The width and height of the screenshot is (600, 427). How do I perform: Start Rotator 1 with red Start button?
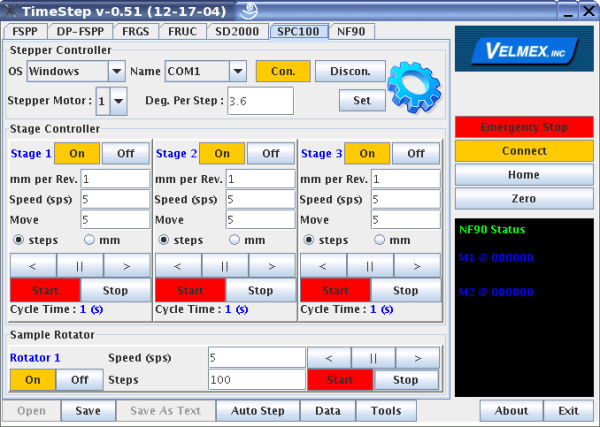(x=340, y=380)
